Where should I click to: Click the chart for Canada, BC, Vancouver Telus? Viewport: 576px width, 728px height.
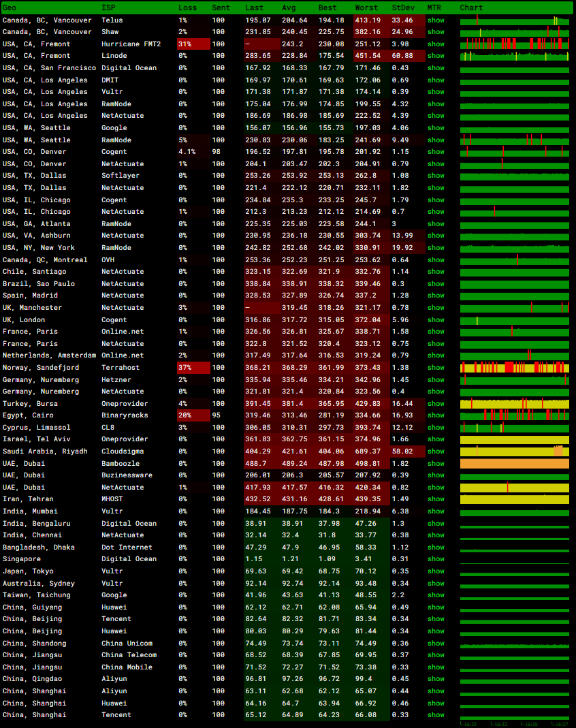(x=514, y=20)
